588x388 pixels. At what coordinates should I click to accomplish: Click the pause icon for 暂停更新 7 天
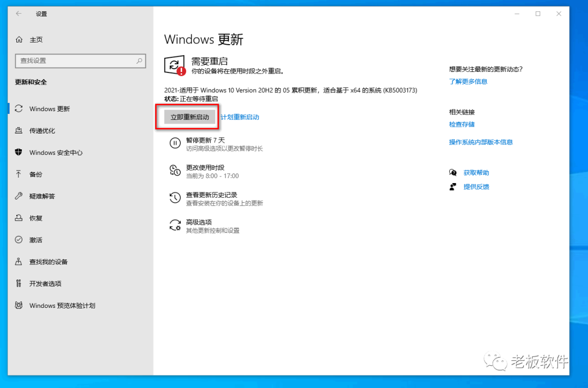[x=175, y=143]
